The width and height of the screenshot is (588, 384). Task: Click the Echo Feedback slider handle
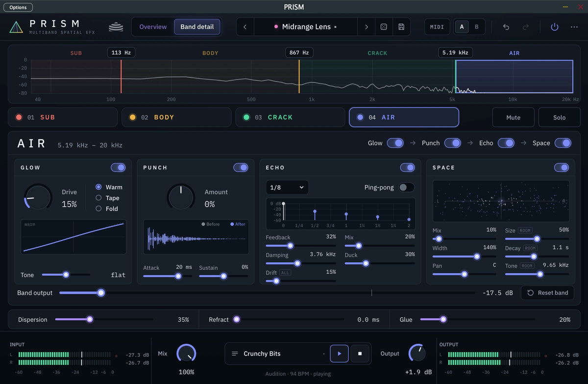click(x=290, y=246)
